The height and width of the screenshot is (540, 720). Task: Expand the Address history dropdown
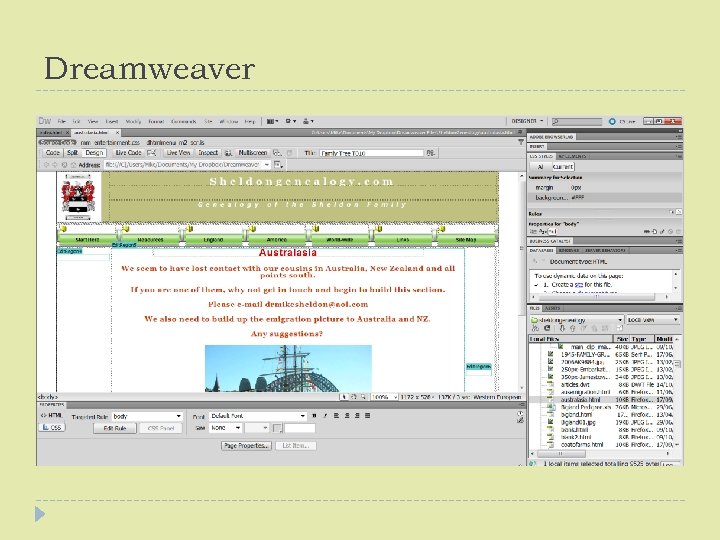click(267, 164)
